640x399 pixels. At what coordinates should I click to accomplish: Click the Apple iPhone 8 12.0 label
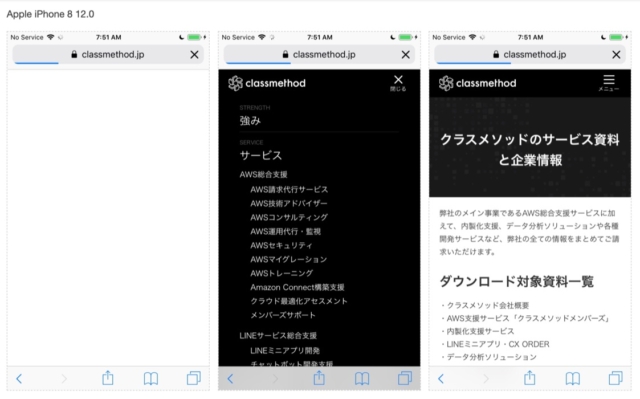[50, 14]
